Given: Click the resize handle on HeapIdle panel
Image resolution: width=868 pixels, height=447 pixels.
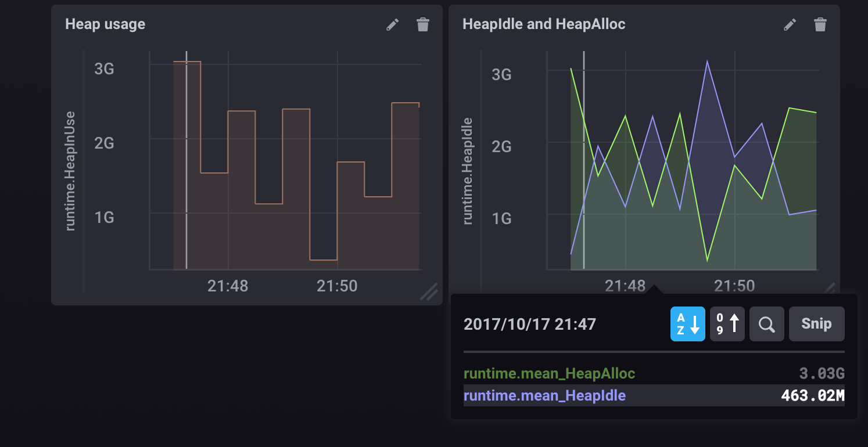Looking at the screenshot, I should tap(829, 287).
